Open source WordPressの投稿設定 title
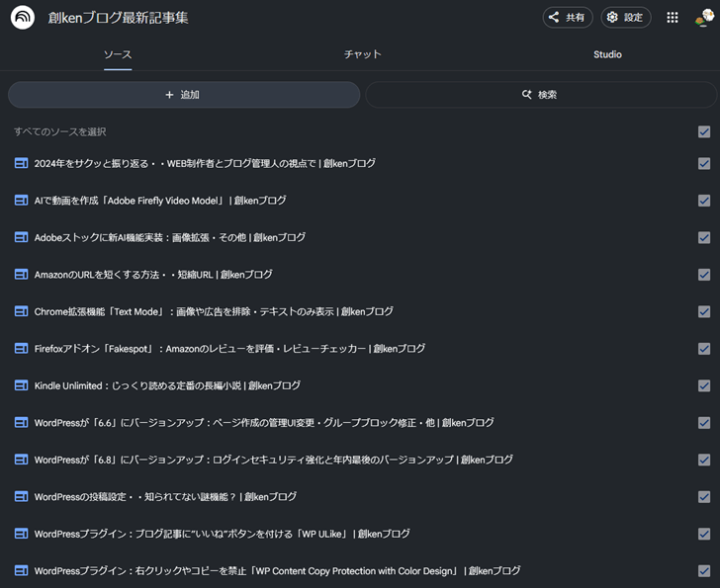Image resolution: width=720 pixels, height=588 pixels. pos(165,497)
